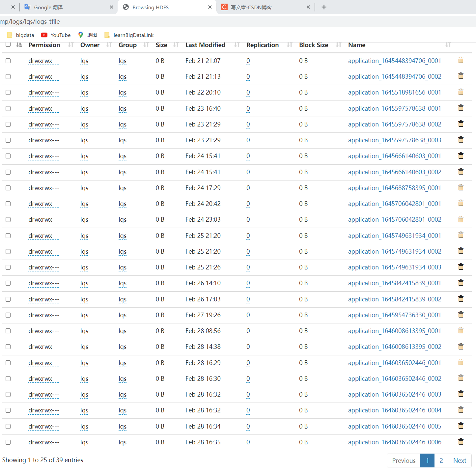Viewport: 476px width, 474px height.
Task: Click trash icon for application_1645597578638_0003
Action: (461, 140)
